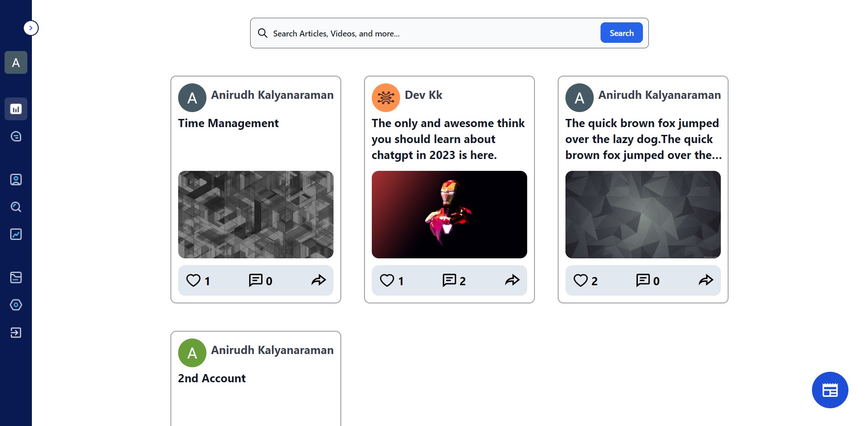The image size is (868, 426).
Task: Open the chat bubble icon in sidebar
Action: pos(16,136)
